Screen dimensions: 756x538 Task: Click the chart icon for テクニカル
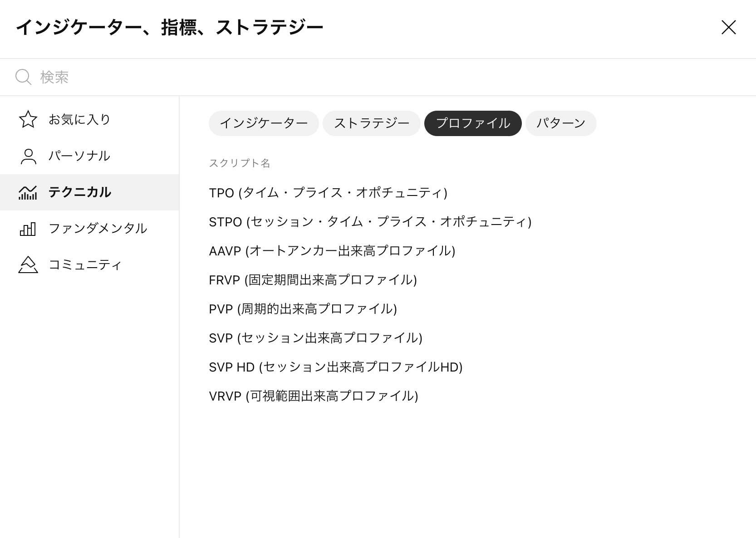coord(28,192)
